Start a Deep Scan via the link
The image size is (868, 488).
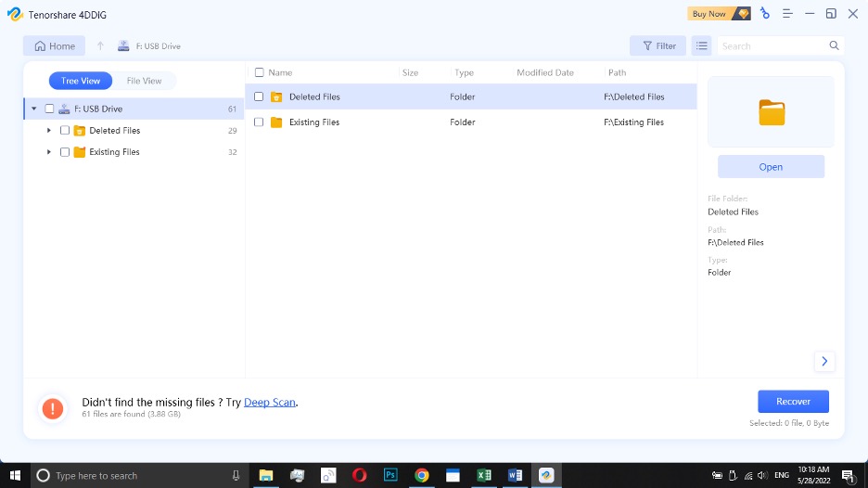point(270,402)
